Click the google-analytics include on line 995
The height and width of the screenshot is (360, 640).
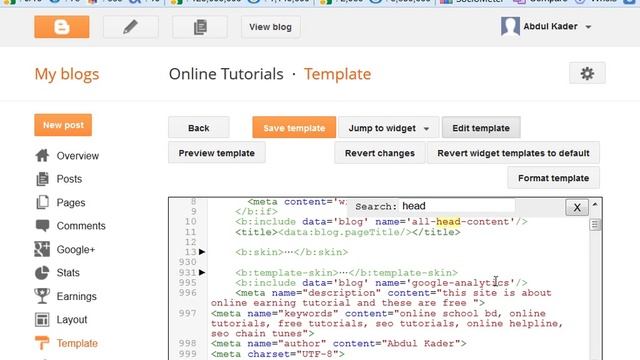pos(381,282)
